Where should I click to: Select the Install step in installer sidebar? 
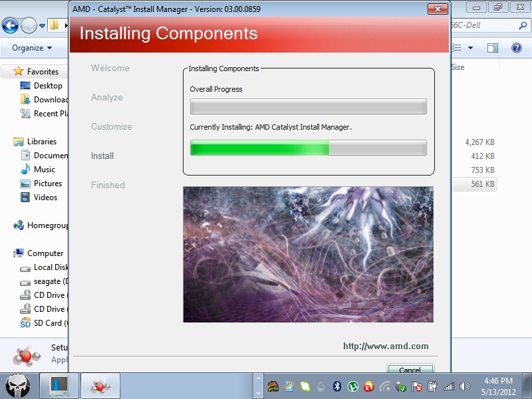[x=102, y=156]
